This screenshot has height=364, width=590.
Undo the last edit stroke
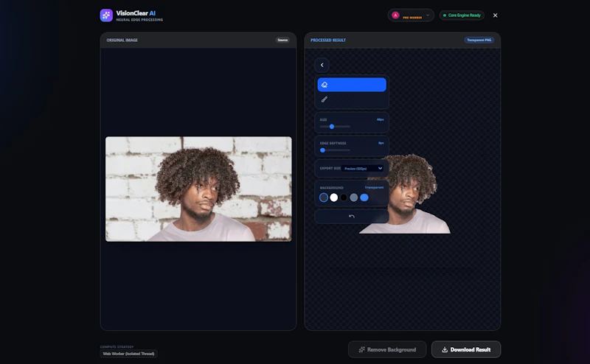352,216
